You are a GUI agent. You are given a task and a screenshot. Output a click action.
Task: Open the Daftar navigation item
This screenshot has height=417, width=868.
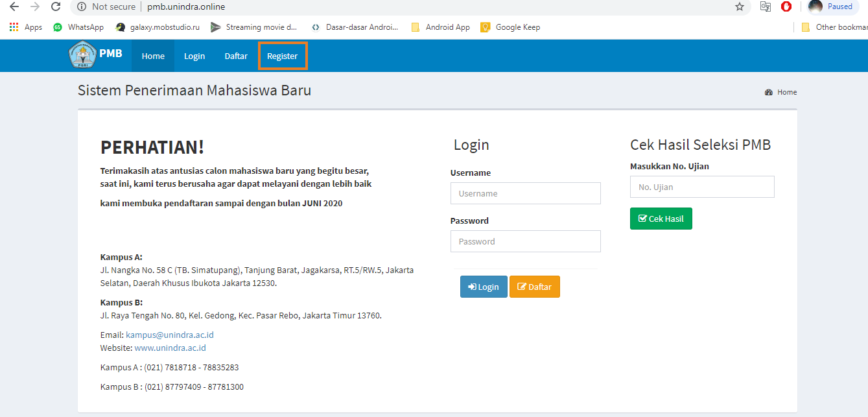coord(235,56)
